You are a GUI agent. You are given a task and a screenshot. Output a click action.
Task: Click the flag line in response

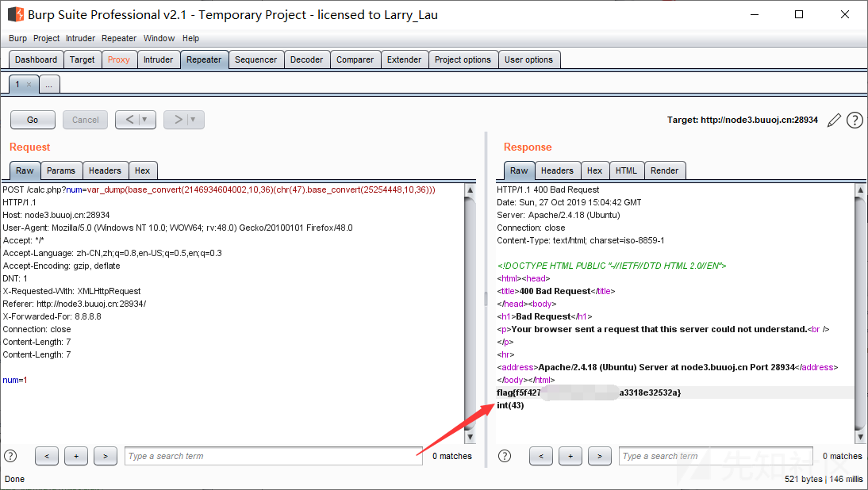[589, 392]
